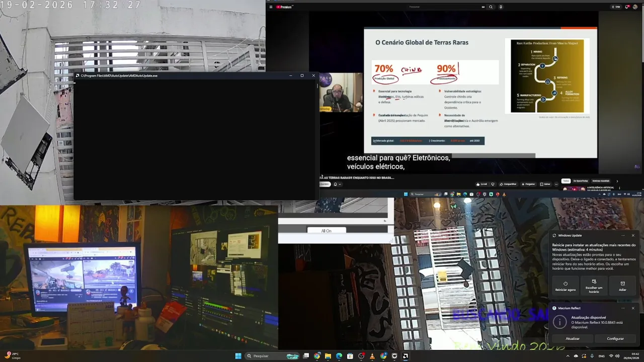Show hidden system tray icons
This screenshot has height=362, width=644.
568,356
